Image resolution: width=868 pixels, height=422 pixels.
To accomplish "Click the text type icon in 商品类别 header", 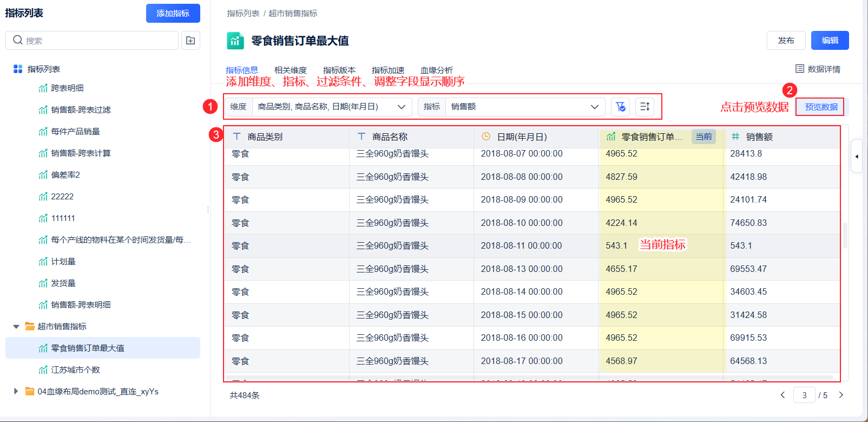I will click(236, 137).
